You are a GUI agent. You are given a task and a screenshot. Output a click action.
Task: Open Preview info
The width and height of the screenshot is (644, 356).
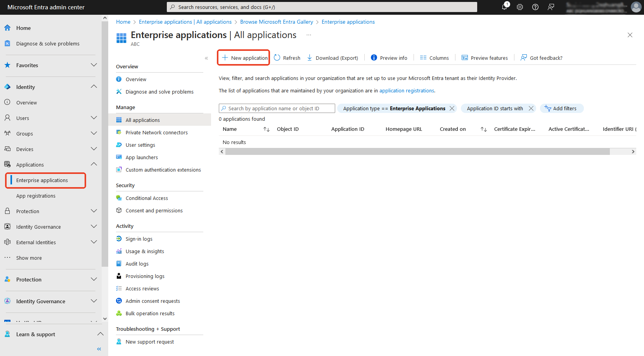click(389, 58)
